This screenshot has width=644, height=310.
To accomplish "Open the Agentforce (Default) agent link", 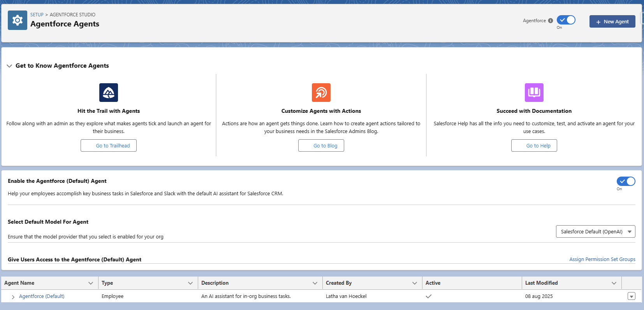I will [x=42, y=296].
